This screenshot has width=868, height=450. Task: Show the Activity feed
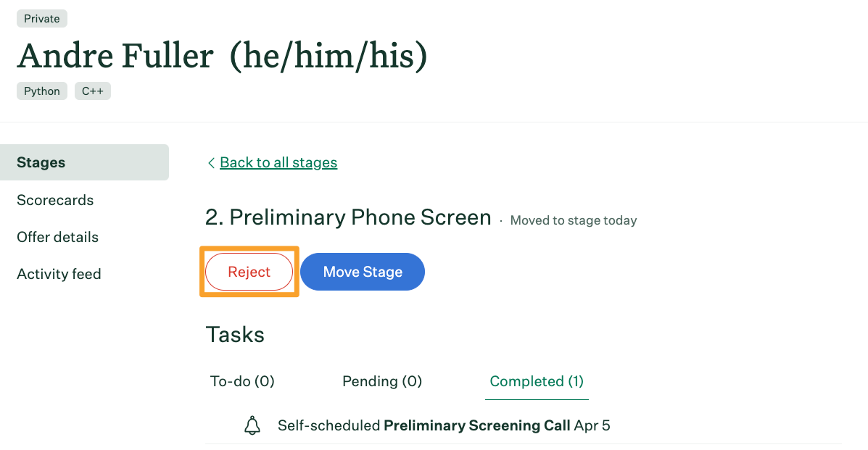pos(59,274)
